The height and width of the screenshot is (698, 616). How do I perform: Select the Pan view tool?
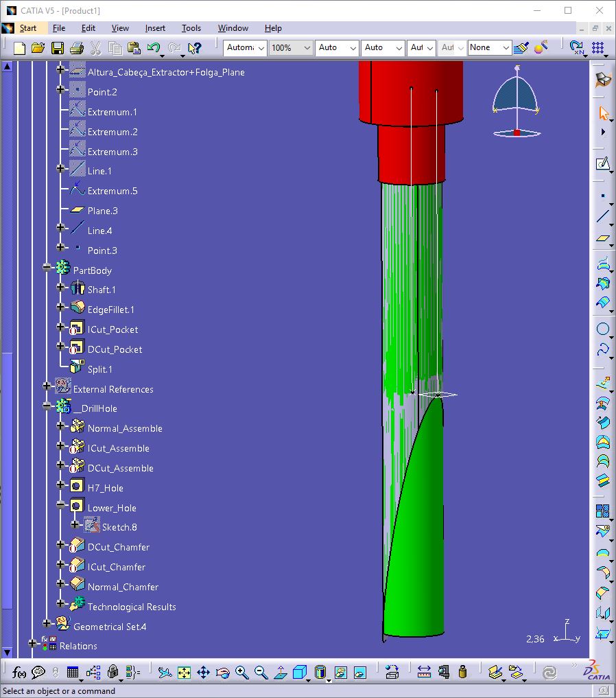[203, 672]
